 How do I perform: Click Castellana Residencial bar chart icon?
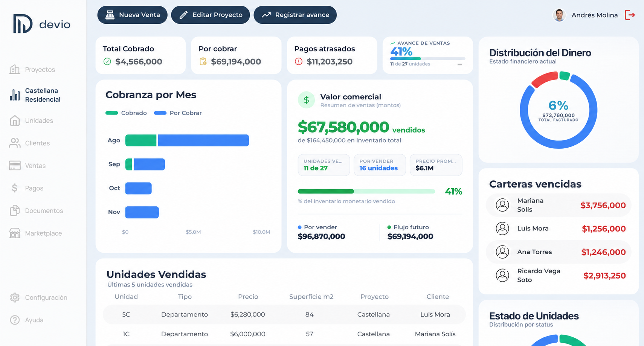point(15,95)
